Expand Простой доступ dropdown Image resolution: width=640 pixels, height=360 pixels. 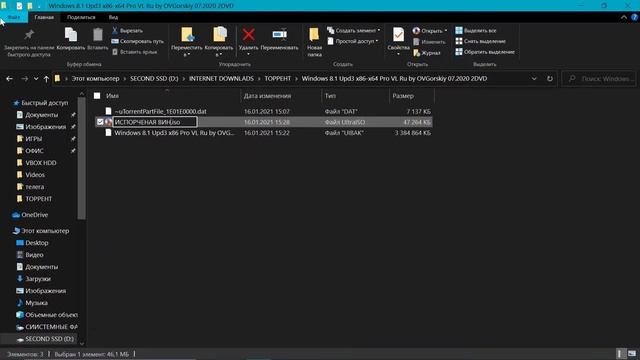[377, 41]
